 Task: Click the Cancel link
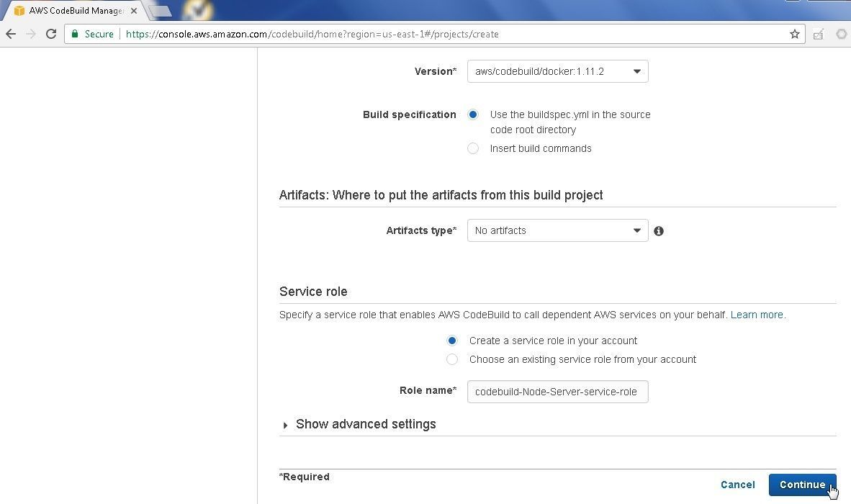737,485
